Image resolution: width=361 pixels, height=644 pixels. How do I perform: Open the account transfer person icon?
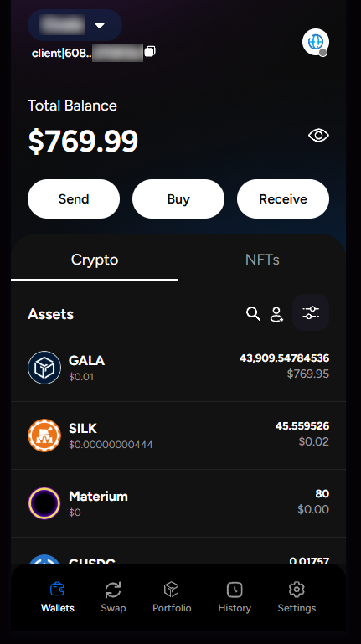pos(276,314)
